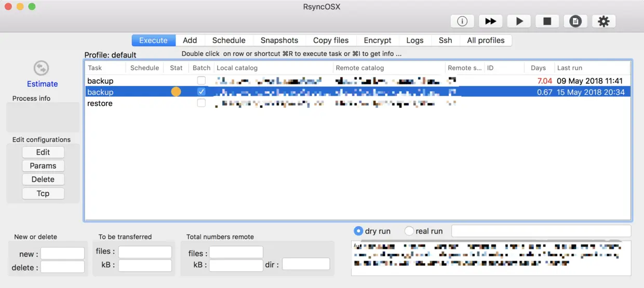Open the Copy files tab
The width and height of the screenshot is (644, 288).
331,40
